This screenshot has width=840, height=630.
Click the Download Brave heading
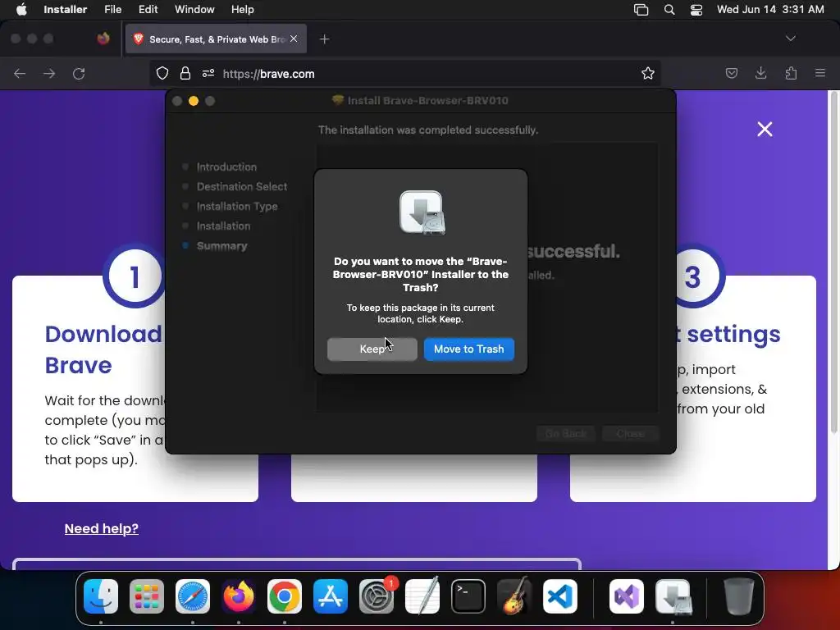click(103, 349)
